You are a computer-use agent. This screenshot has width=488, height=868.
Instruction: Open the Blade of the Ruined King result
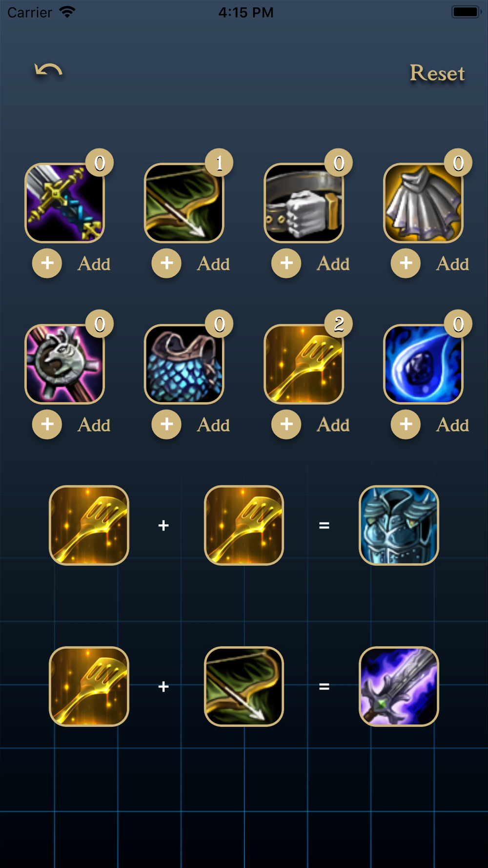click(x=399, y=686)
